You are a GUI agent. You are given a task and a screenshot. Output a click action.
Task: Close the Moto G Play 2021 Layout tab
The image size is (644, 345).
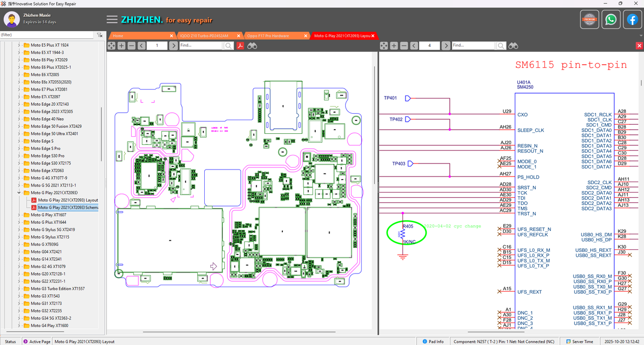(x=373, y=36)
